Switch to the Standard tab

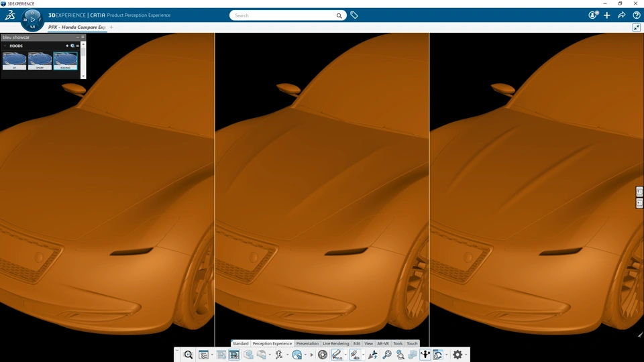(x=240, y=343)
